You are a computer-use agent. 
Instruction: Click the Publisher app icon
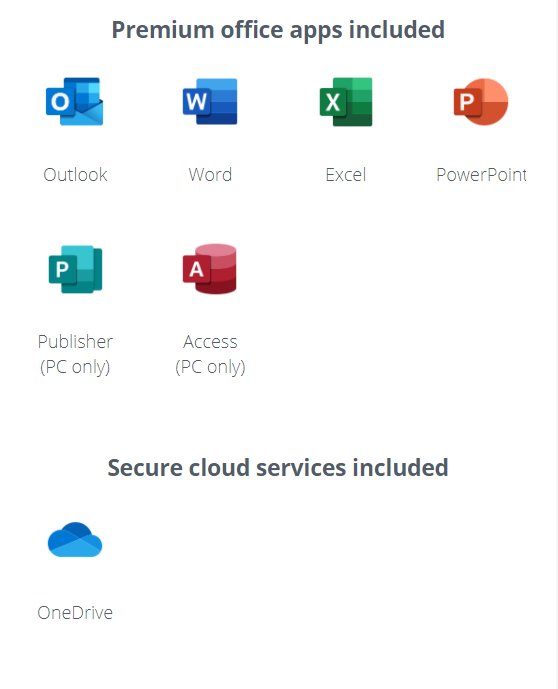75,269
